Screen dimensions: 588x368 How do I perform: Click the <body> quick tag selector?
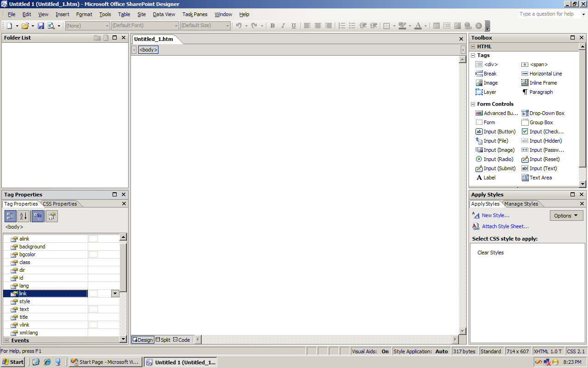(x=148, y=50)
